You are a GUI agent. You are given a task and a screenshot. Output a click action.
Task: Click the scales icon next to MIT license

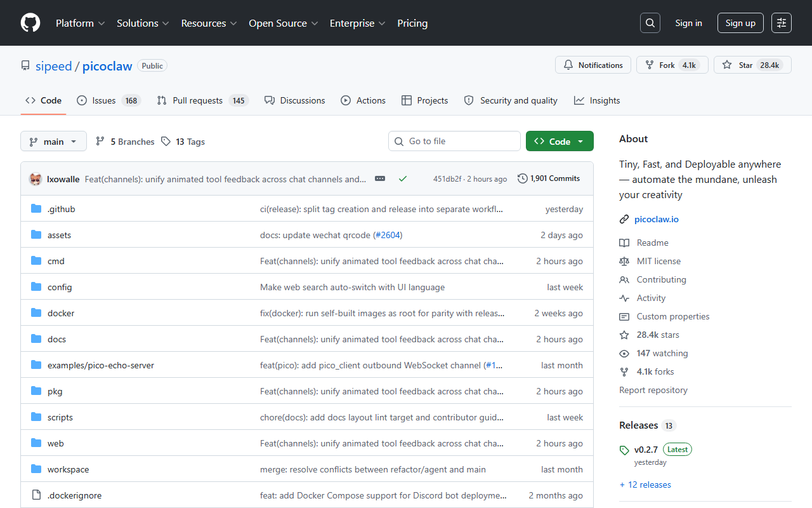point(624,261)
